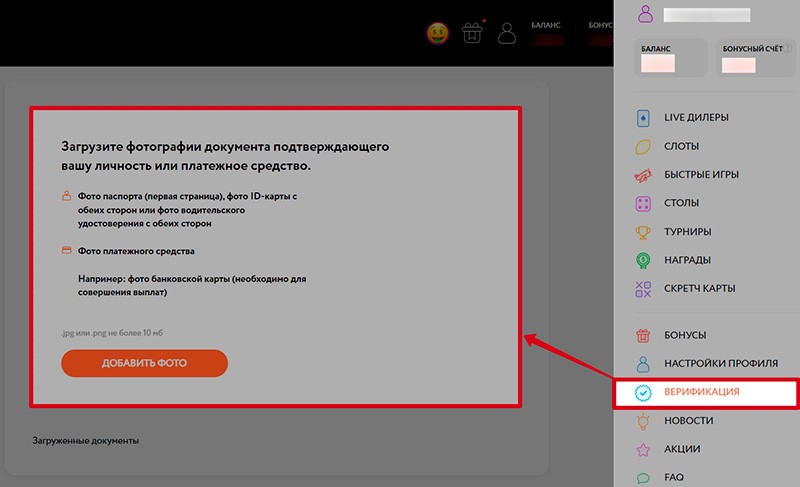800x487 pixels.
Task: Open LIVE ДИЛЕРЫ menu item
Action: tap(696, 117)
